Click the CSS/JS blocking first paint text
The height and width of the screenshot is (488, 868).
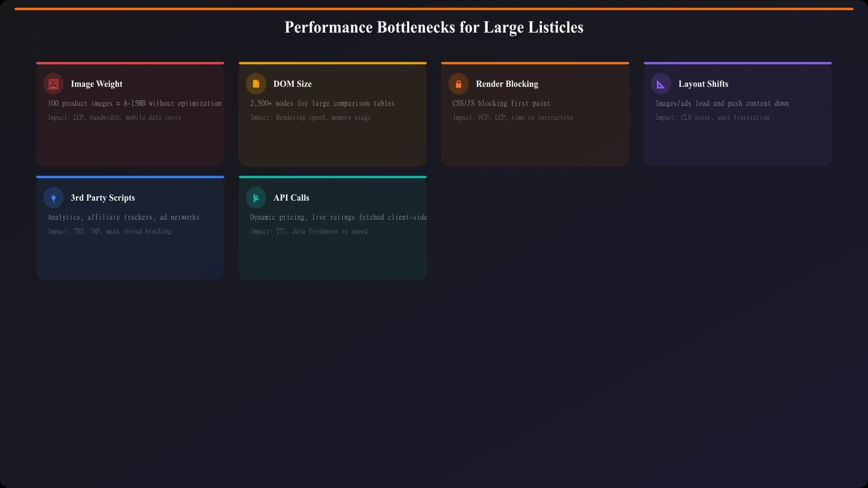point(500,103)
